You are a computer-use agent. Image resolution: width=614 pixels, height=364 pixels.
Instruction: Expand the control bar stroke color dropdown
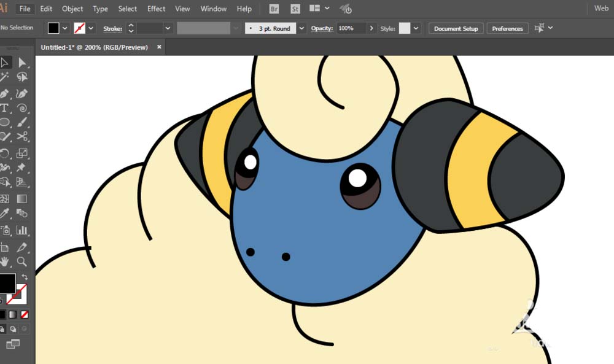pyautogui.click(x=91, y=28)
